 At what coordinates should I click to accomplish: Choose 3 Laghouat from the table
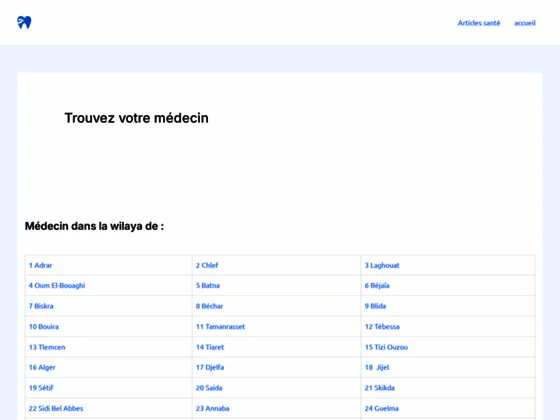382,265
